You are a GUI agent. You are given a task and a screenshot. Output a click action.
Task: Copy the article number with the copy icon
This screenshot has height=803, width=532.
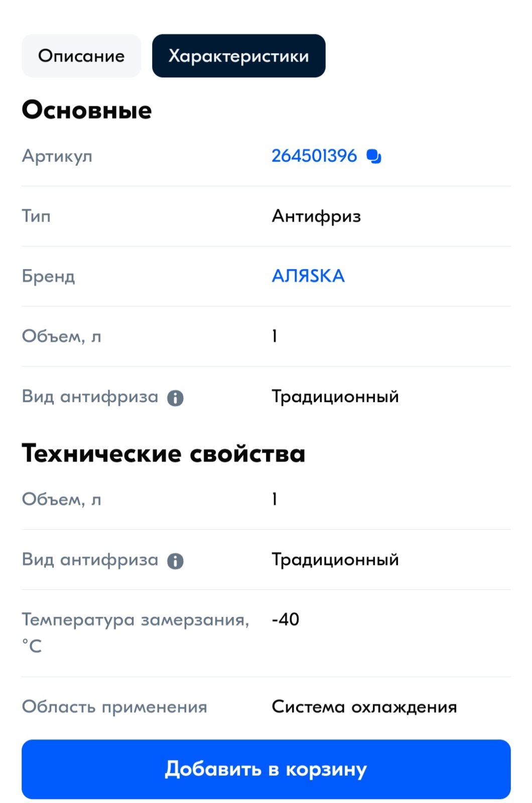tap(374, 157)
